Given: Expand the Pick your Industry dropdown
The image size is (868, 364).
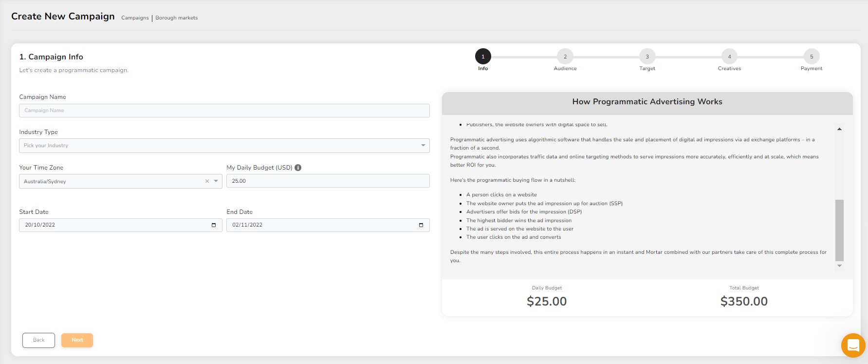Looking at the screenshot, I should pyautogui.click(x=423, y=145).
